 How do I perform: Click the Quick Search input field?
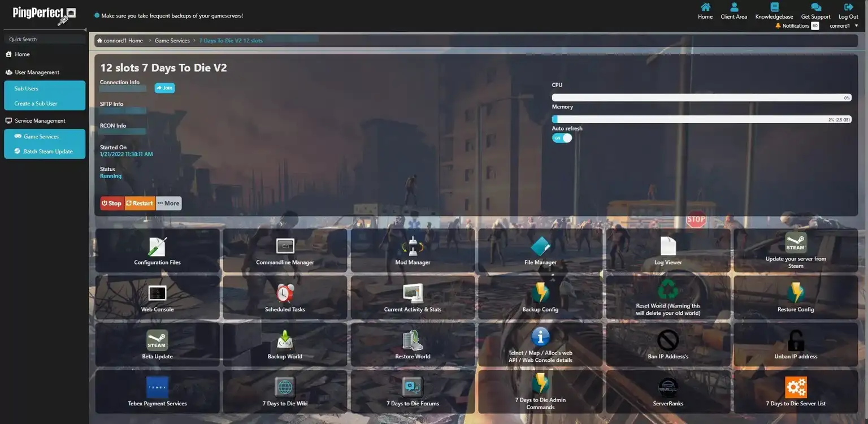point(45,40)
